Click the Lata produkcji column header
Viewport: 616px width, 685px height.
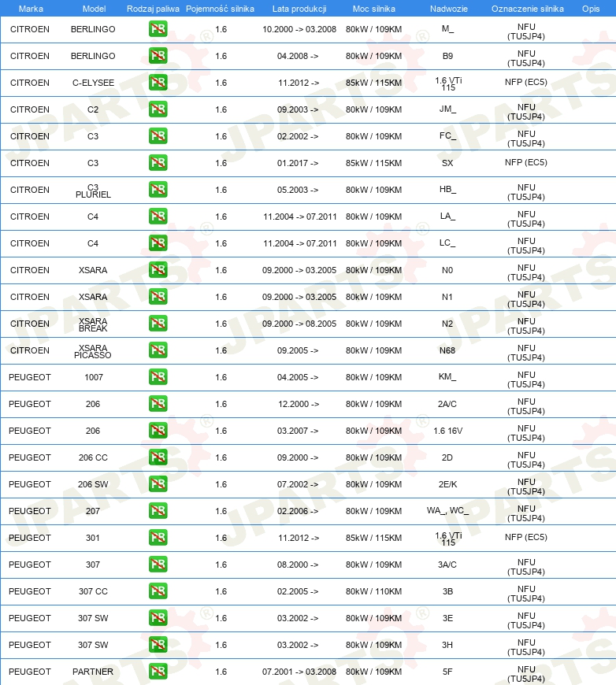click(299, 9)
